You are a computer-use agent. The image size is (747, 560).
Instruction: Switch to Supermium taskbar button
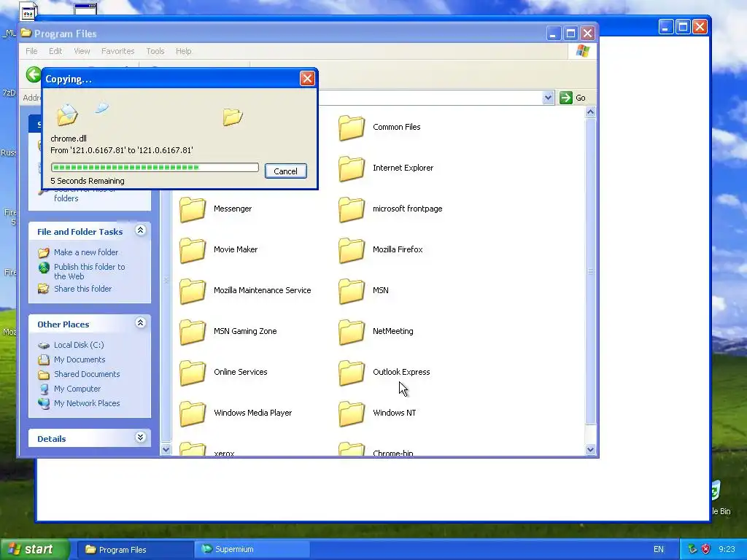[x=252, y=550]
